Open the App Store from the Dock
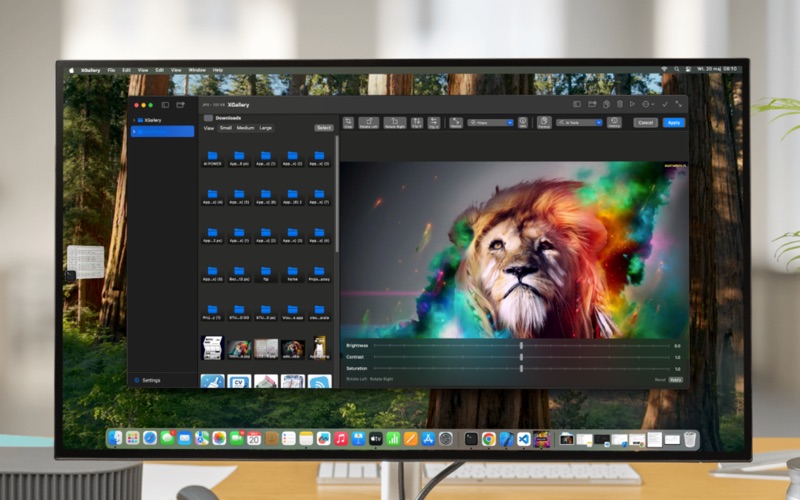 (x=428, y=439)
